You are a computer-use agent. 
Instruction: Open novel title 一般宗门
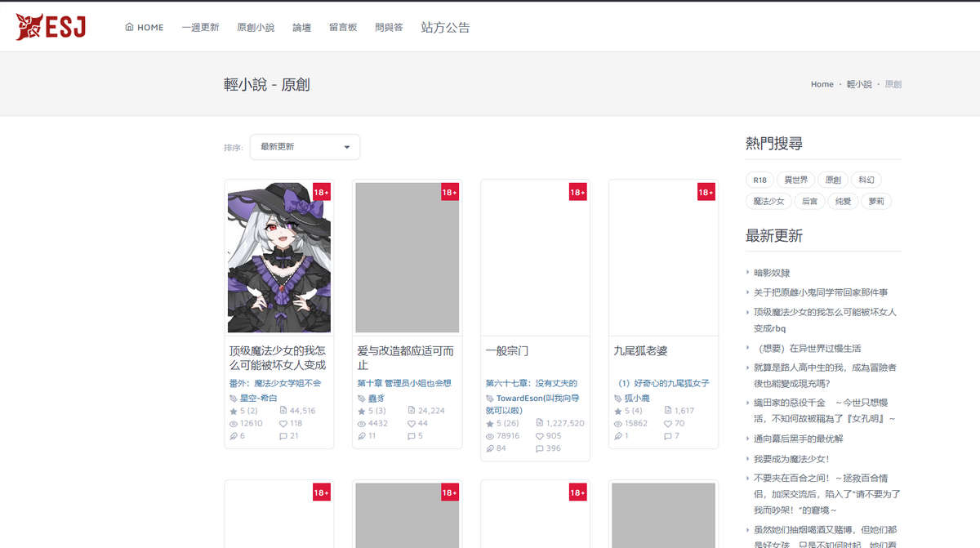click(507, 351)
